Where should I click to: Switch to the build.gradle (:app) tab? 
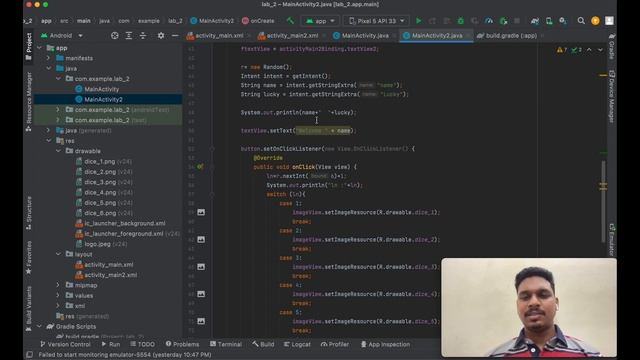[x=509, y=36]
